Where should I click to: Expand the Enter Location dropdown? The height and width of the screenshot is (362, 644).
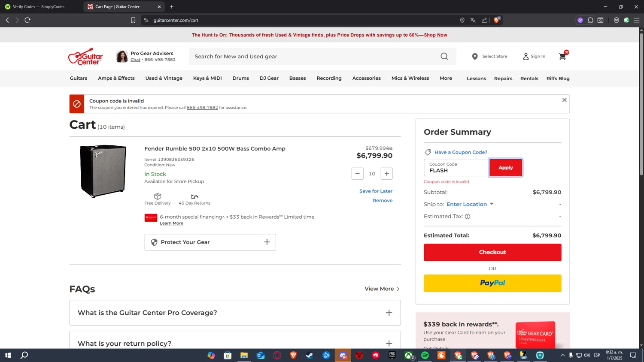pyautogui.click(x=470, y=204)
